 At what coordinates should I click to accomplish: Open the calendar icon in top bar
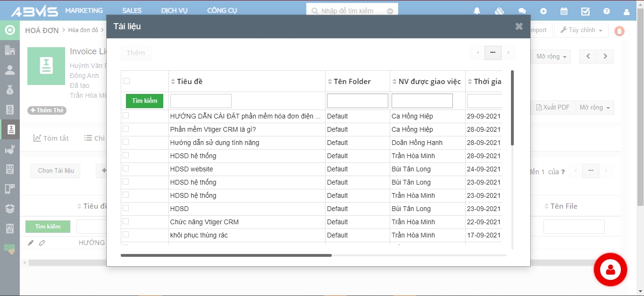point(564,11)
